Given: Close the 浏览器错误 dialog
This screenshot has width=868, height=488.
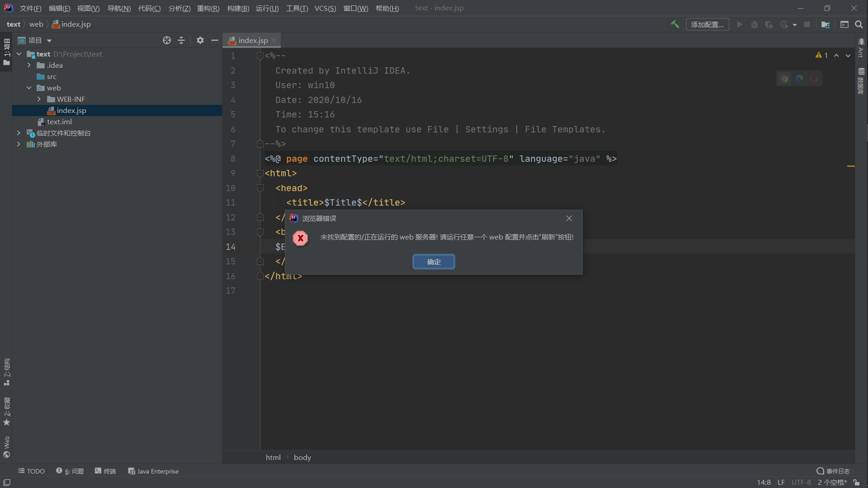Looking at the screenshot, I should 569,218.
